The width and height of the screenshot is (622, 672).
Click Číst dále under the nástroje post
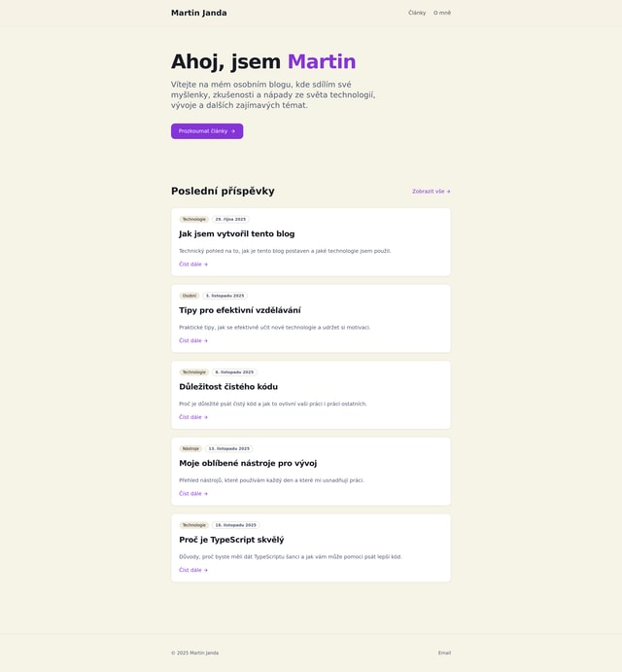coord(192,493)
